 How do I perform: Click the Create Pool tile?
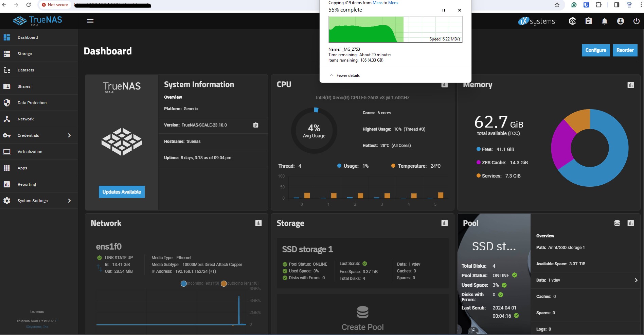(x=362, y=318)
